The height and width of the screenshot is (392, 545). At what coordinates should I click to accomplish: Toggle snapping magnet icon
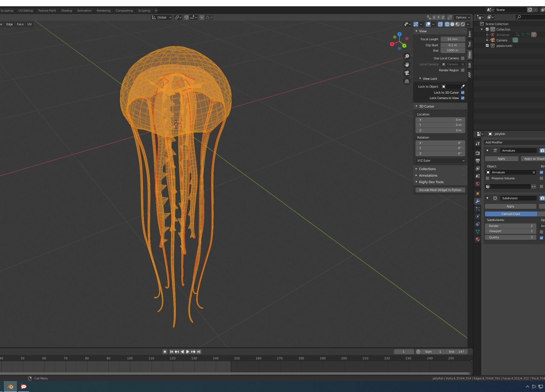pyautogui.click(x=186, y=17)
